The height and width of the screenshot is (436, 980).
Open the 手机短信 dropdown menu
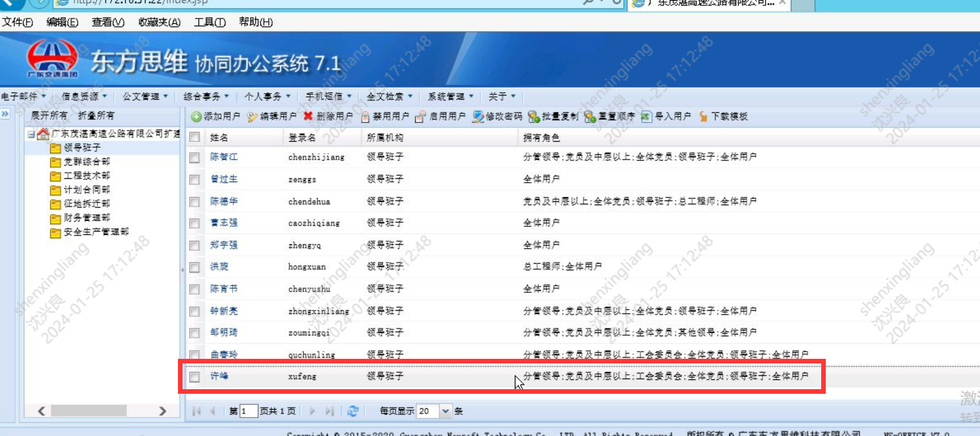coord(328,96)
